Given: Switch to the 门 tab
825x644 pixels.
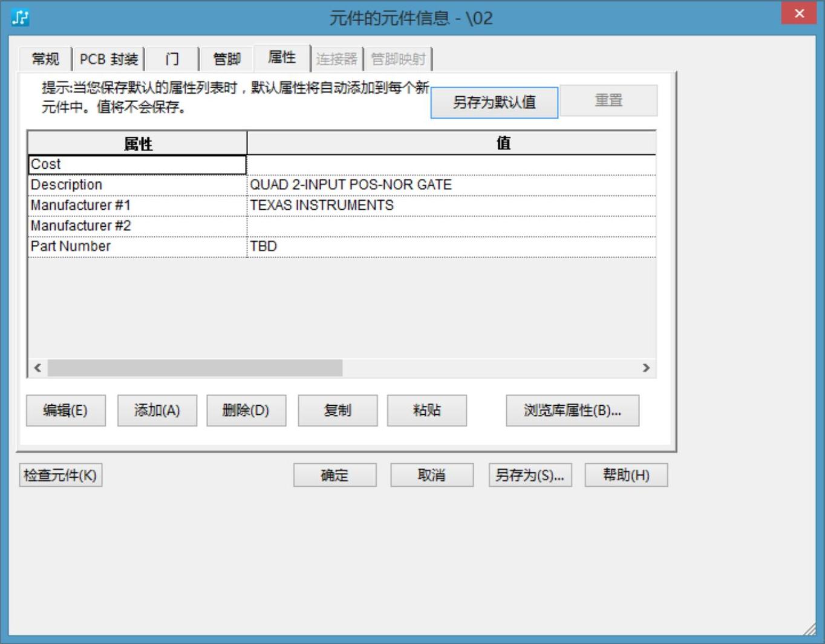Looking at the screenshot, I should [172, 59].
